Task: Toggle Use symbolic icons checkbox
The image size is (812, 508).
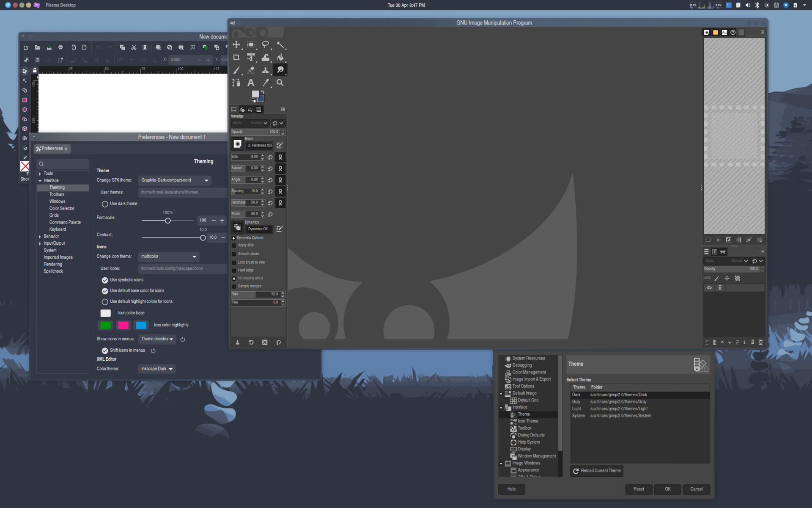Action: click(105, 280)
